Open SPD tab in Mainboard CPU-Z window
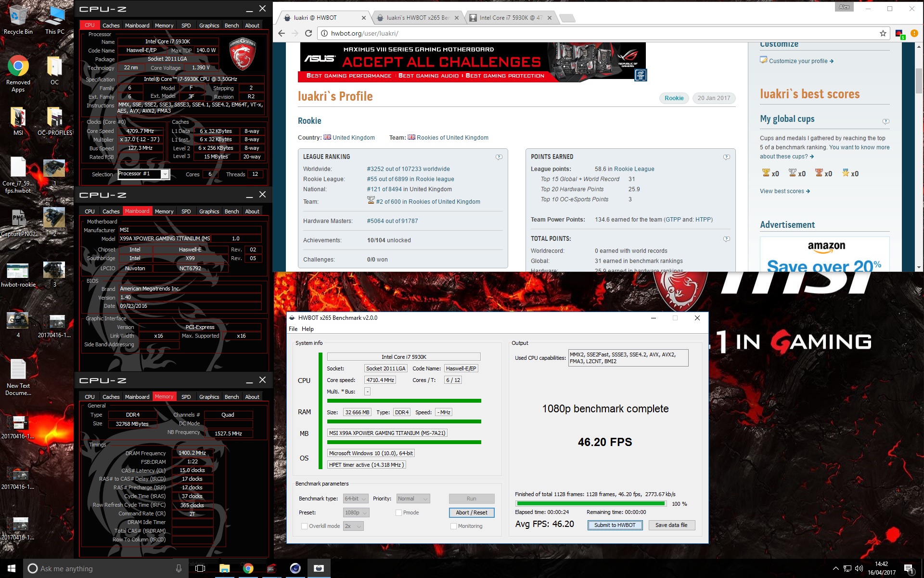The height and width of the screenshot is (578, 924). click(x=186, y=211)
